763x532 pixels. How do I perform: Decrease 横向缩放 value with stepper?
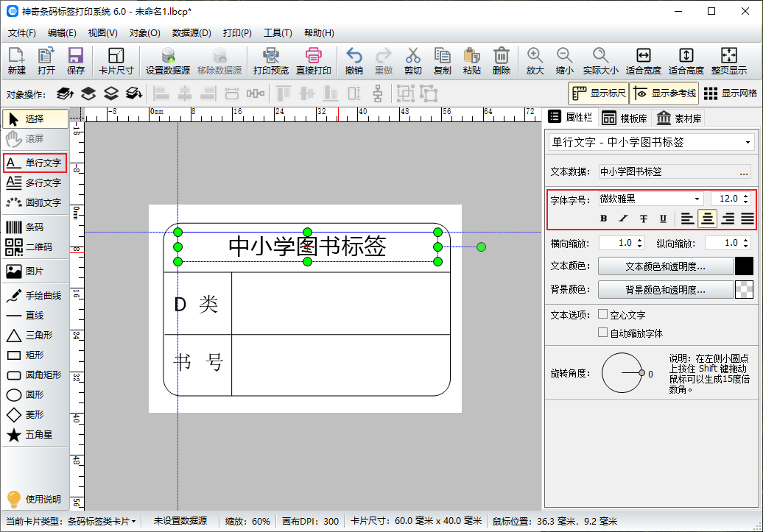click(640, 247)
